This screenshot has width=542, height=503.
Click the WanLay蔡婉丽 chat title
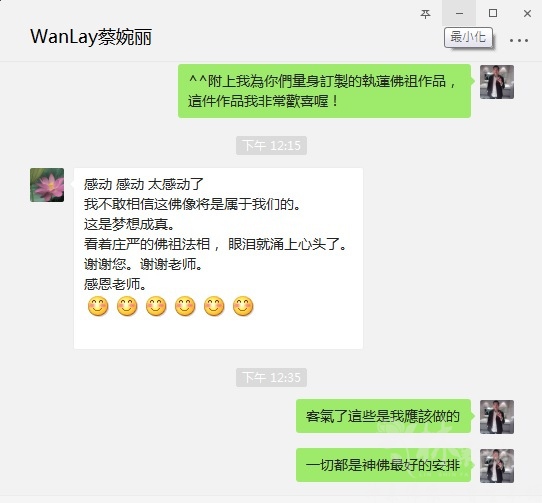point(91,37)
